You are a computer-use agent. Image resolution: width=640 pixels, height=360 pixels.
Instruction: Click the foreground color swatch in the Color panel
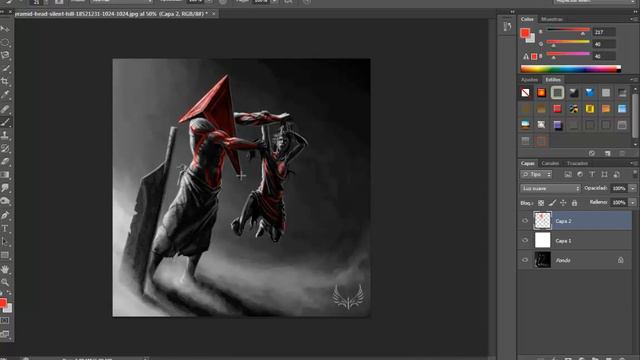(x=525, y=32)
